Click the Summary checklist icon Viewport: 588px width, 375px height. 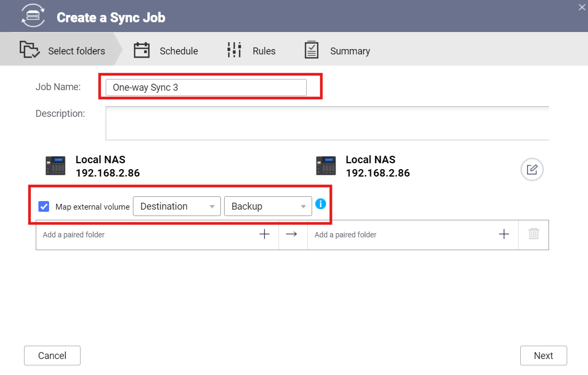click(x=312, y=50)
